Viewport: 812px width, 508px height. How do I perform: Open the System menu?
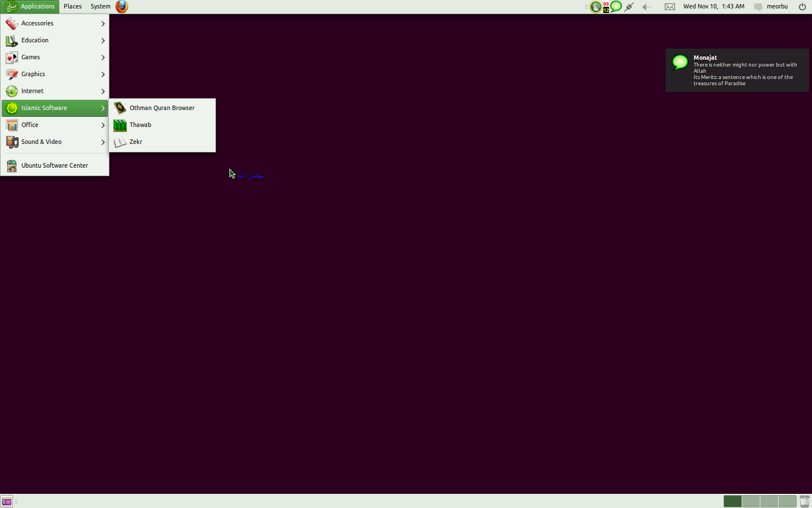[x=100, y=6]
